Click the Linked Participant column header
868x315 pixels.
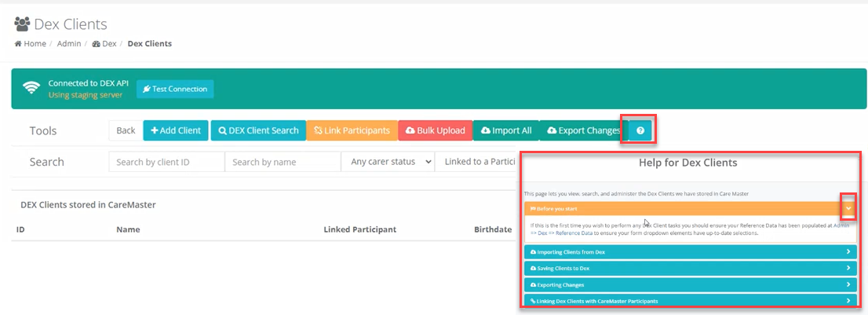point(359,229)
